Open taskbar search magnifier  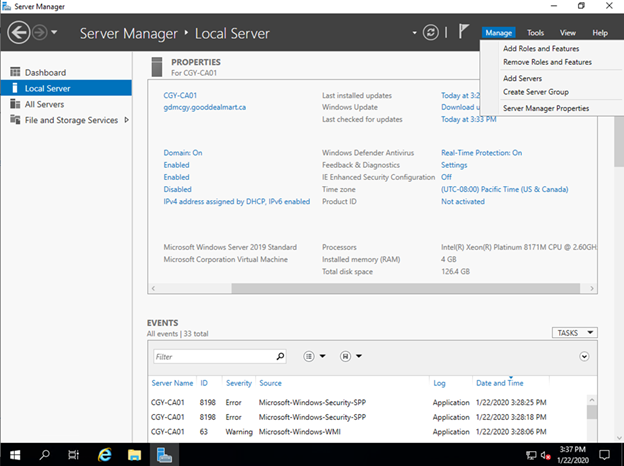pyautogui.click(x=45, y=454)
